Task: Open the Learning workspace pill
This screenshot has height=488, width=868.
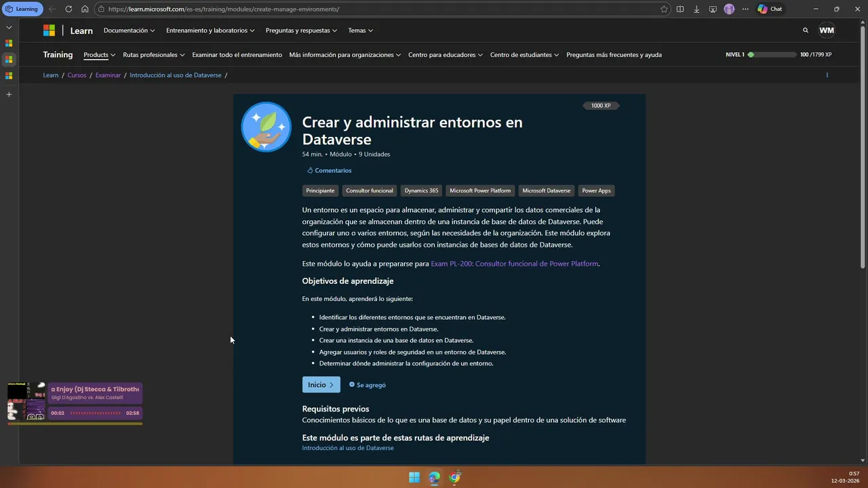Action: [23, 9]
